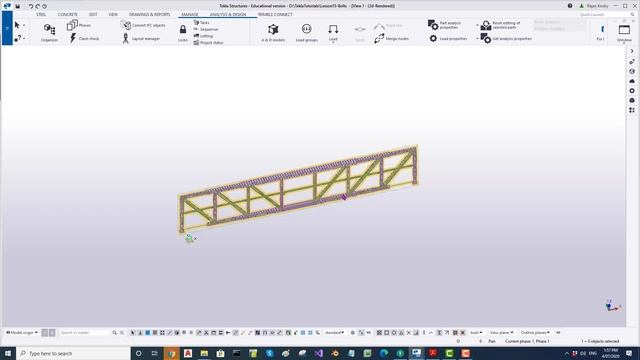Viewport: 640px width, 360px height.
Task: Open Tasks in the Manage ribbon
Action: coord(201,23)
